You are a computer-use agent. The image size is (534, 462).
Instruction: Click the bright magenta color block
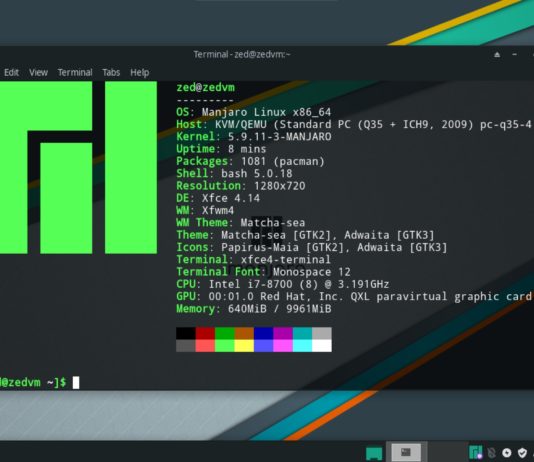[283, 346]
